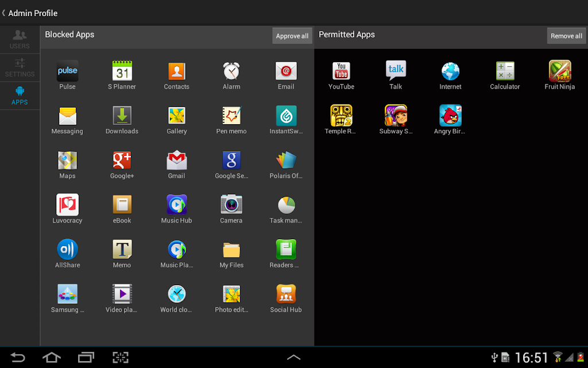Tap the Gmail app icon
The image size is (588, 368).
tap(177, 160)
